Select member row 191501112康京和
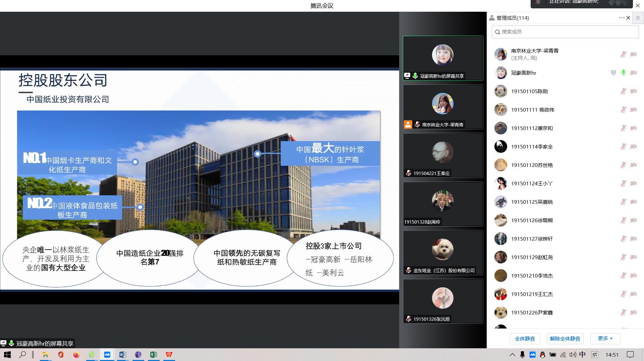Screen dimensions: 644x361 pos(565,128)
